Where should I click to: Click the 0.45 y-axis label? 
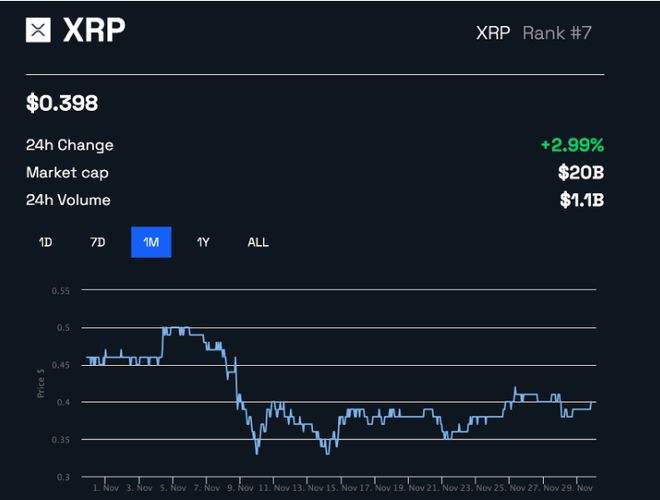point(61,365)
